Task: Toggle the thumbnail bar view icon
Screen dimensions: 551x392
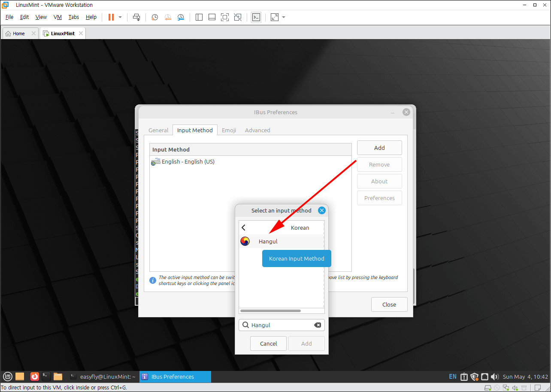Action: pos(212,17)
